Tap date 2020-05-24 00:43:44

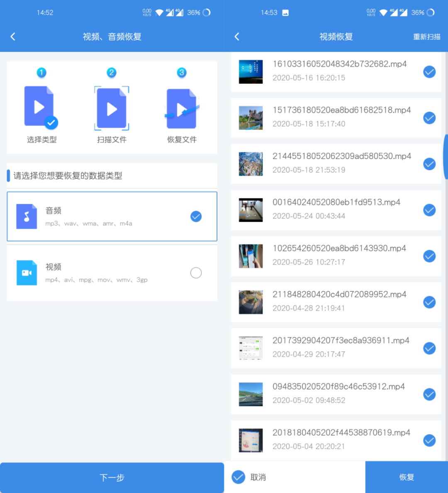point(309,216)
